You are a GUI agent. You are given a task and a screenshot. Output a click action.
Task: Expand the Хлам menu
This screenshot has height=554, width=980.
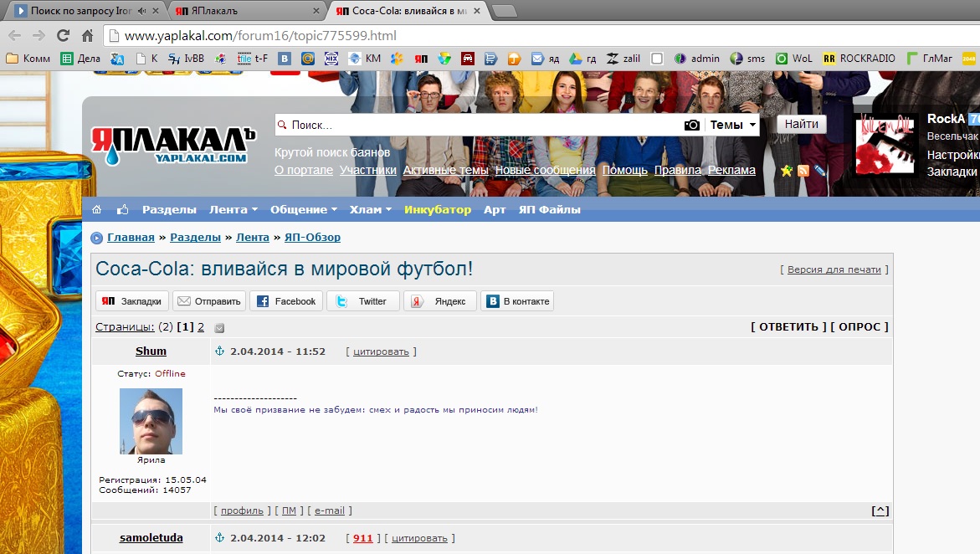[371, 209]
